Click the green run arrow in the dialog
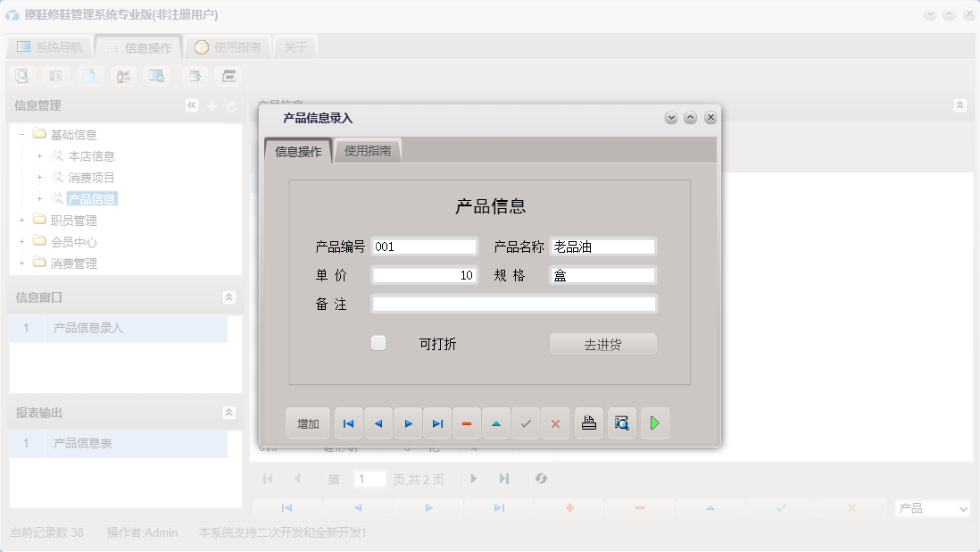980x552 pixels. (655, 422)
